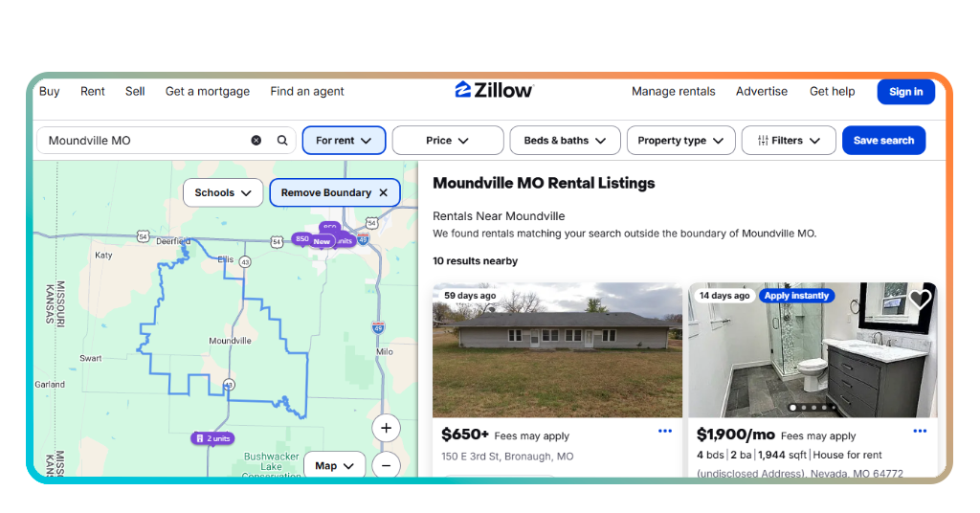Go to Get a mortgage
The width and height of the screenshot is (980, 513).
[x=208, y=91]
